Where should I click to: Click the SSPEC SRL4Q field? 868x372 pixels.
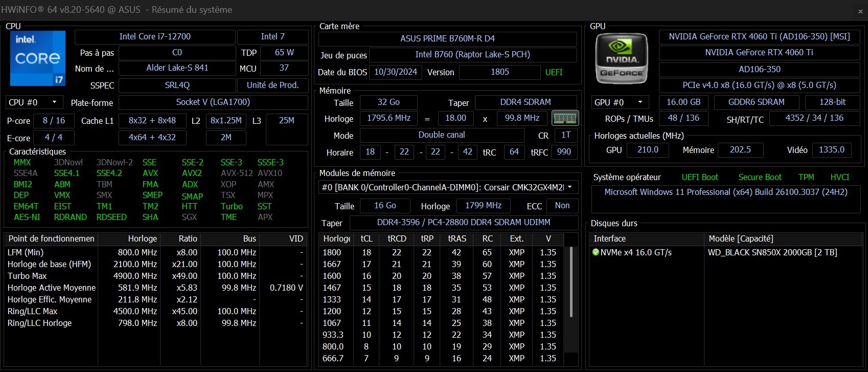pos(177,85)
